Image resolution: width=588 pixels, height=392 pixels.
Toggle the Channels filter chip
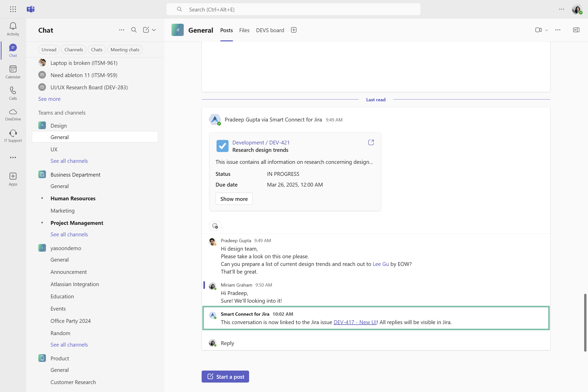click(73, 50)
